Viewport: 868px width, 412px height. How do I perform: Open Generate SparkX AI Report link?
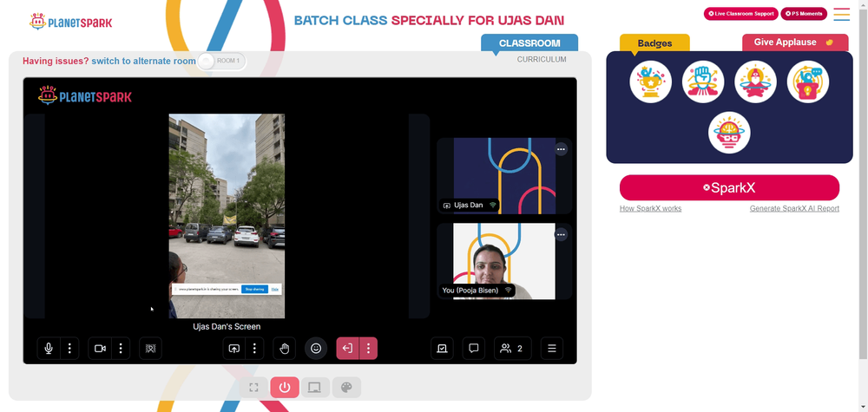(x=794, y=208)
